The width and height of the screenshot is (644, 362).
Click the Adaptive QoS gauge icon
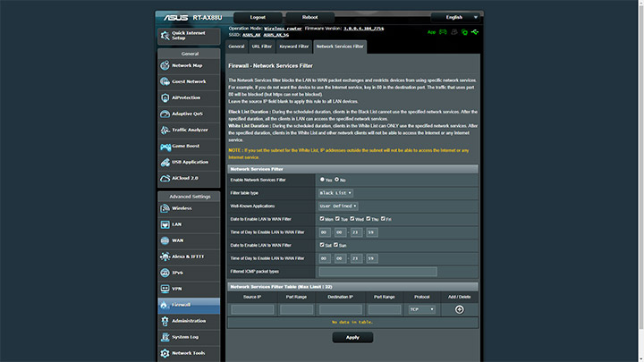tap(165, 114)
